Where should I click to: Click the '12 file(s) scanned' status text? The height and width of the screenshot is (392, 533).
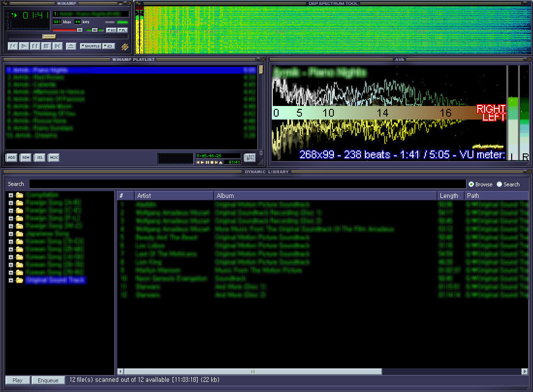point(144,380)
